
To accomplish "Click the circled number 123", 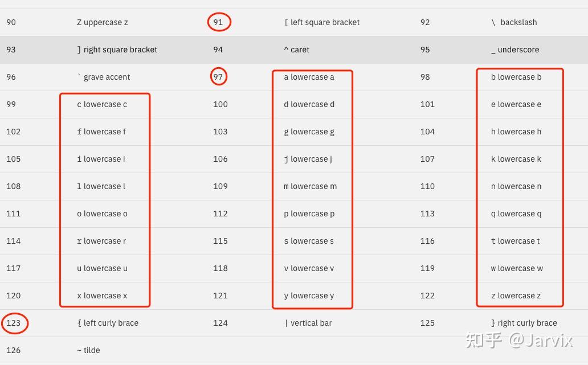I will click(x=14, y=323).
